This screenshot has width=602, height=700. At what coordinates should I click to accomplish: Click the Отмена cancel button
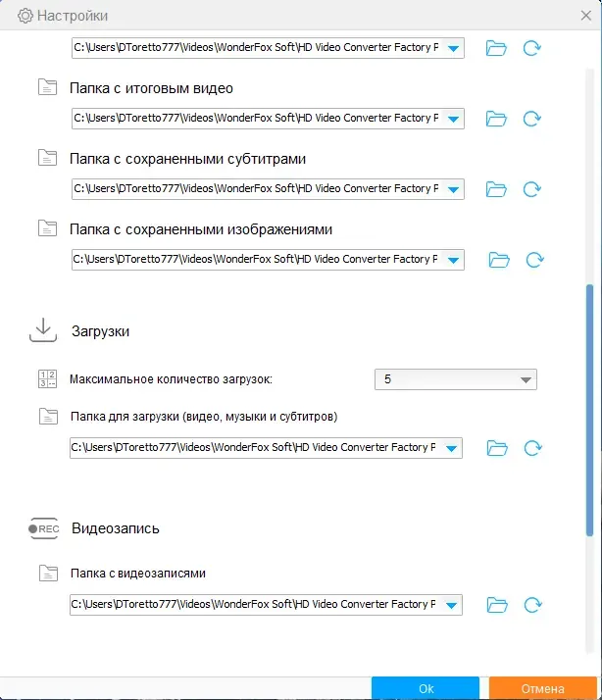pyautogui.click(x=542, y=688)
